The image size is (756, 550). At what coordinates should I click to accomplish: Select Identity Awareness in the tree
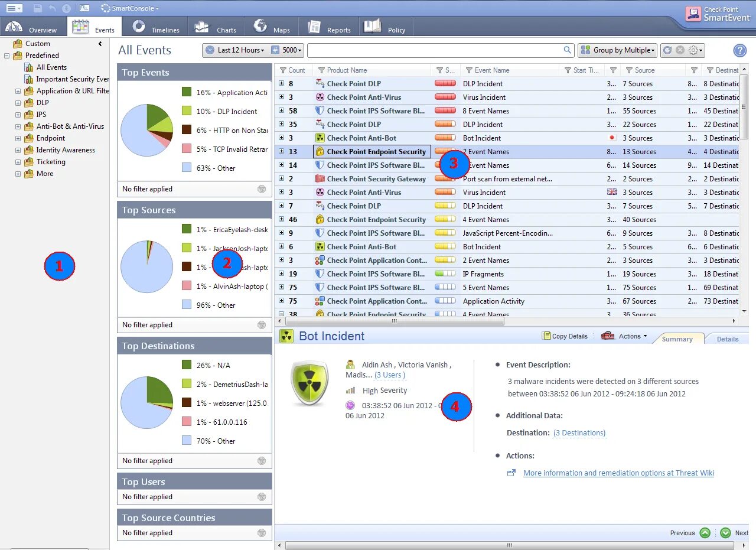[x=66, y=150]
